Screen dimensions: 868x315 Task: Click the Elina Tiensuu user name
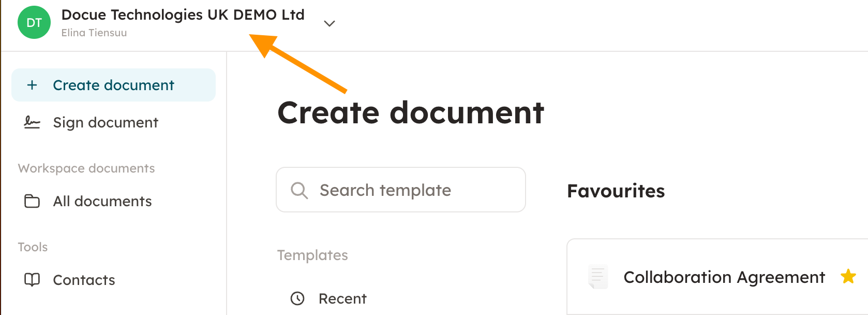(x=94, y=33)
